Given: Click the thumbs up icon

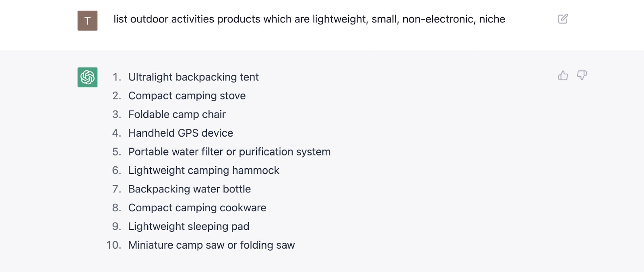Looking at the screenshot, I should click(x=563, y=76).
